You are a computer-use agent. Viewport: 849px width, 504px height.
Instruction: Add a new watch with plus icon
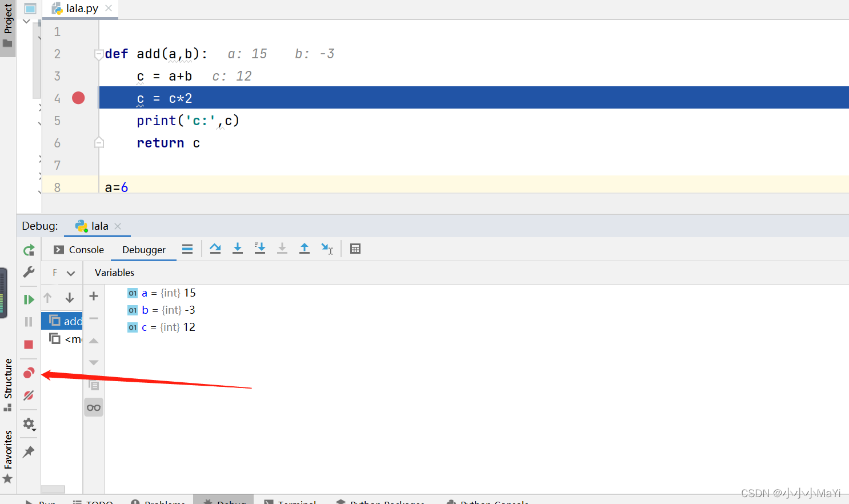(x=94, y=296)
